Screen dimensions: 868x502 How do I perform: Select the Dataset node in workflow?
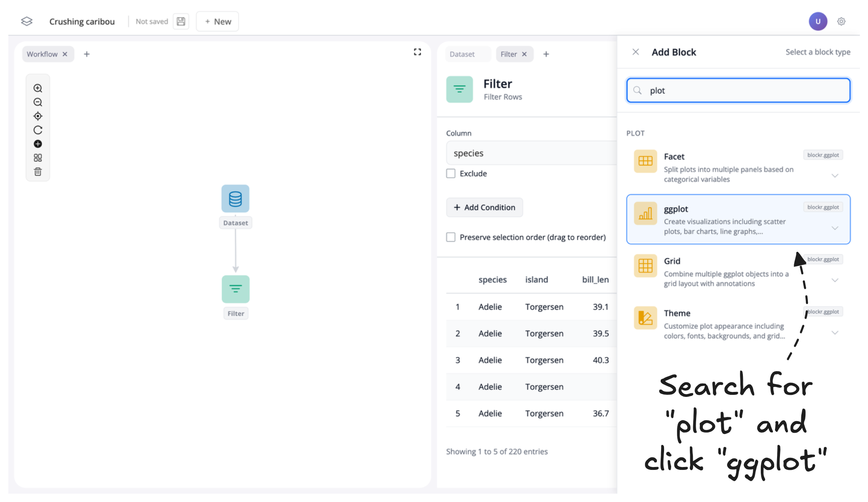[x=235, y=199]
